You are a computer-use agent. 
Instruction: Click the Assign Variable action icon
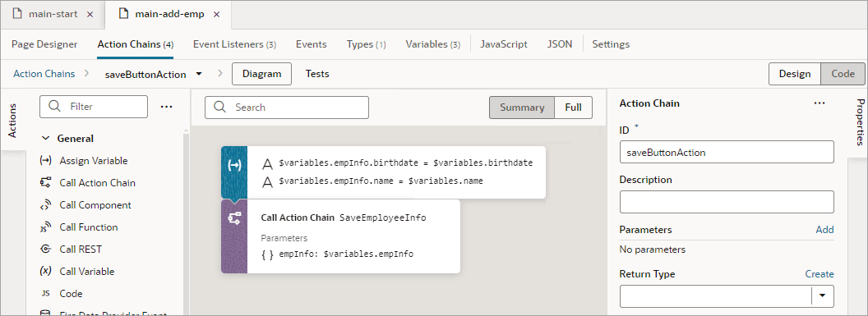pyautogui.click(x=46, y=161)
